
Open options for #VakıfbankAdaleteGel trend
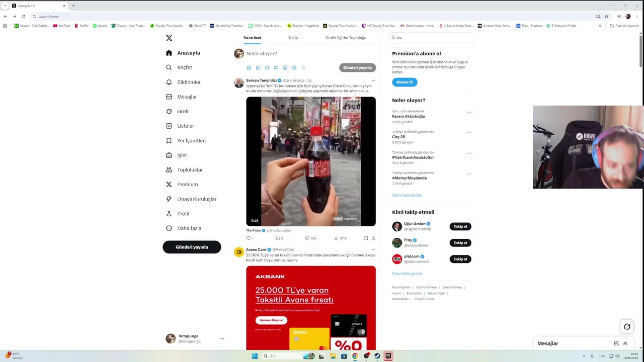coord(469,153)
